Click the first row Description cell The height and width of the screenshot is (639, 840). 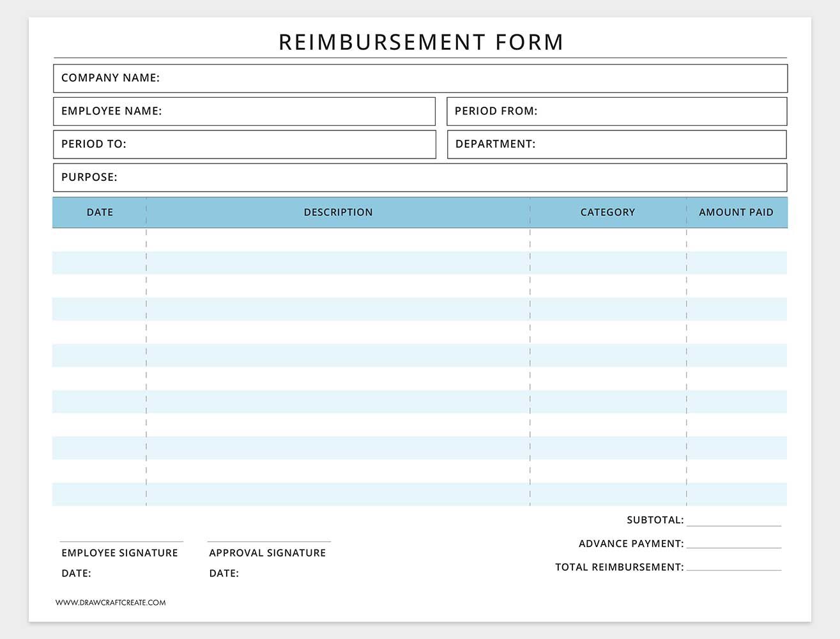click(338, 240)
